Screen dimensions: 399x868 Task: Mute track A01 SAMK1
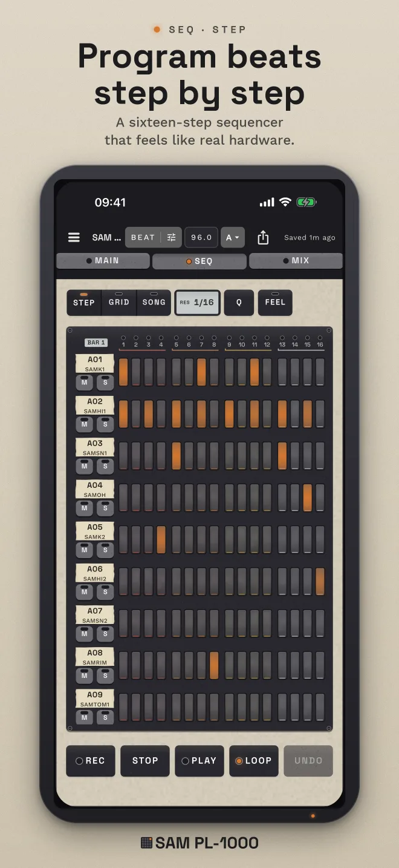(85, 382)
